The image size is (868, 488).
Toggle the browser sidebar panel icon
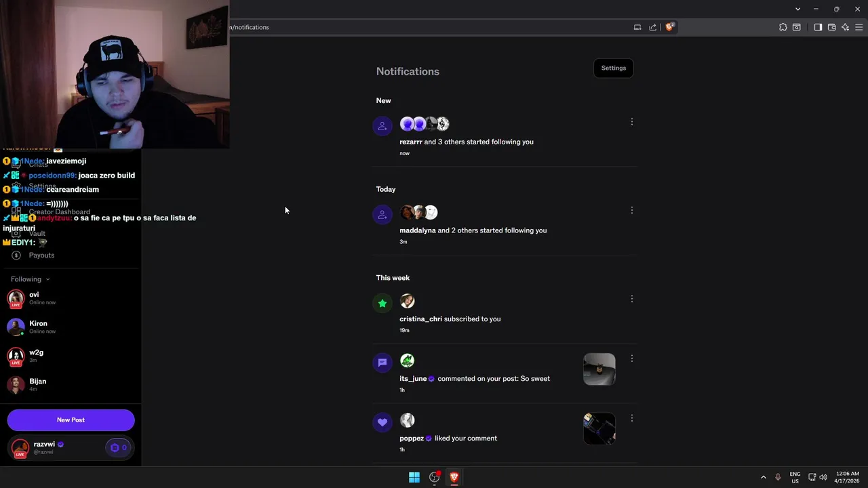point(818,27)
